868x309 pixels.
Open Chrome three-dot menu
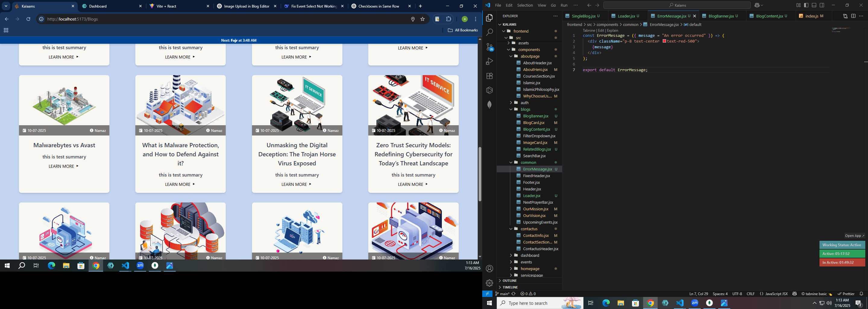pos(476,19)
